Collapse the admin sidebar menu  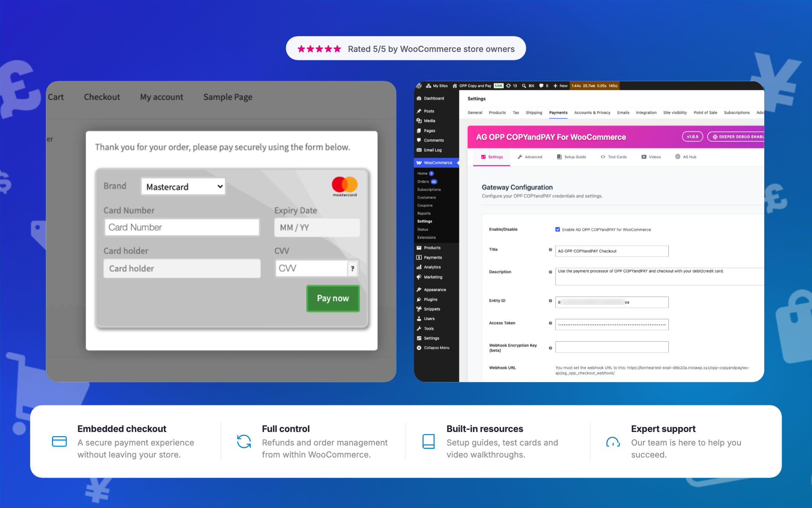[x=433, y=348]
